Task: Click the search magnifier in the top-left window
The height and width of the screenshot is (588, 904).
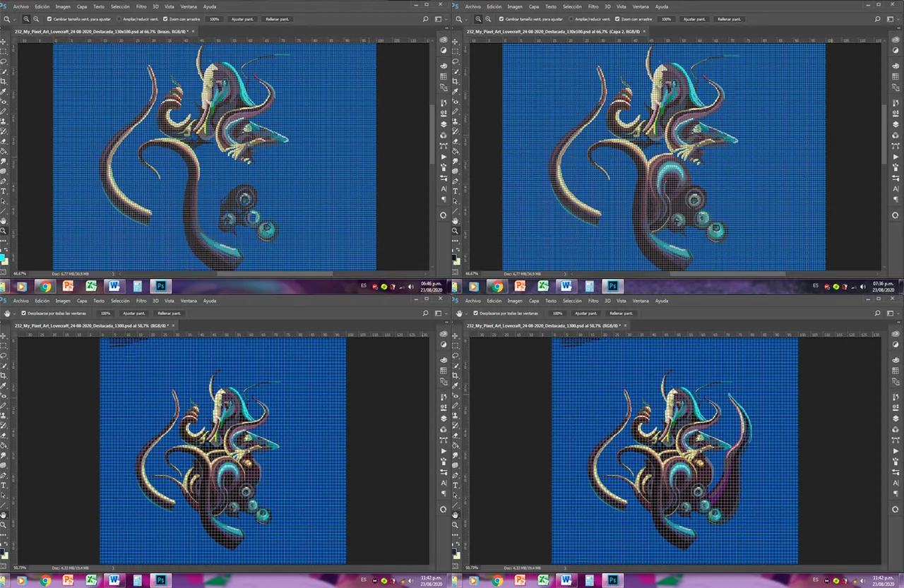Action: click(x=425, y=19)
